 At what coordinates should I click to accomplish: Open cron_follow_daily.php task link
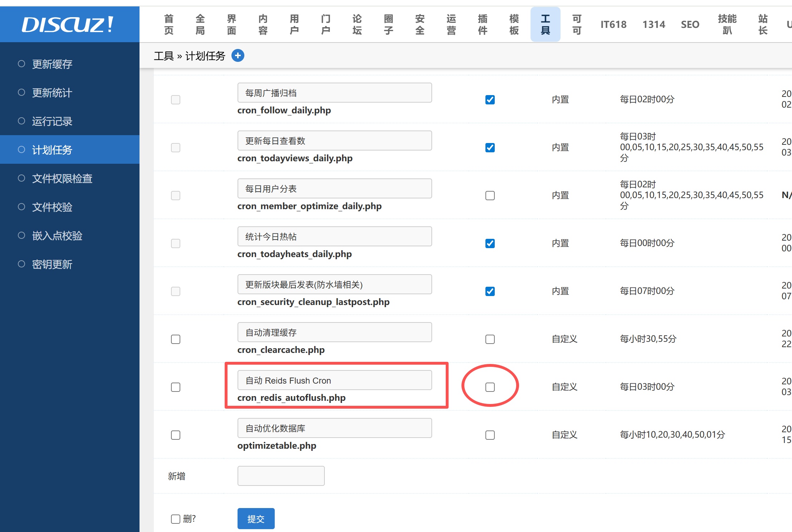tap(284, 110)
